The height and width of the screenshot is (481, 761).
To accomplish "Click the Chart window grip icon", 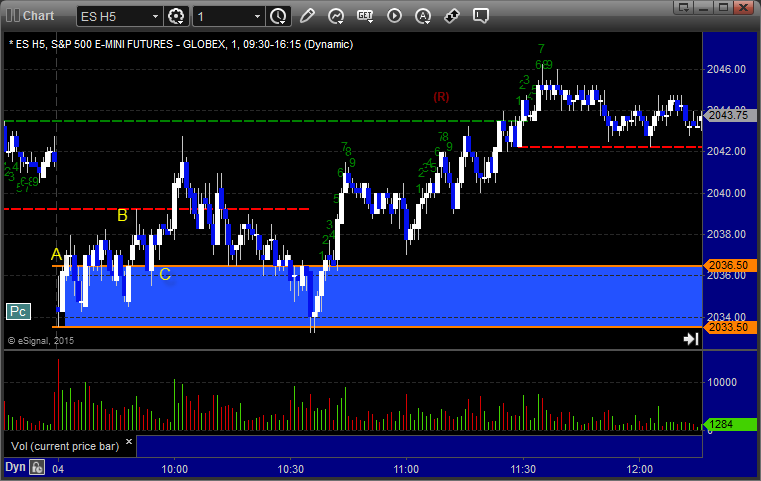I will tap(13, 16).
